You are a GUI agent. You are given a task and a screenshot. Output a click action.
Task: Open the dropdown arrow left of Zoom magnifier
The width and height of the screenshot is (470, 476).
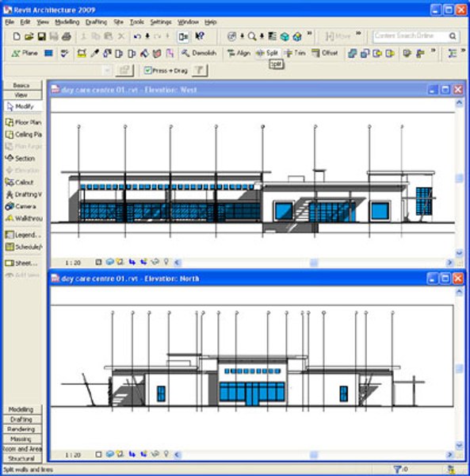click(242, 36)
